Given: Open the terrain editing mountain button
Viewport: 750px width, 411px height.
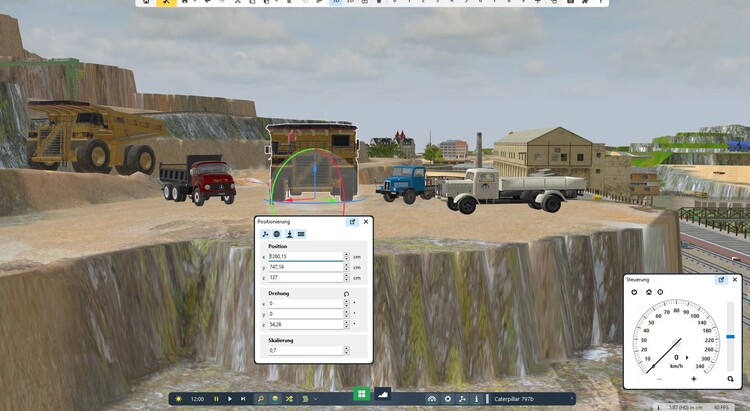Looking at the screenshot, I should (383, 394).
